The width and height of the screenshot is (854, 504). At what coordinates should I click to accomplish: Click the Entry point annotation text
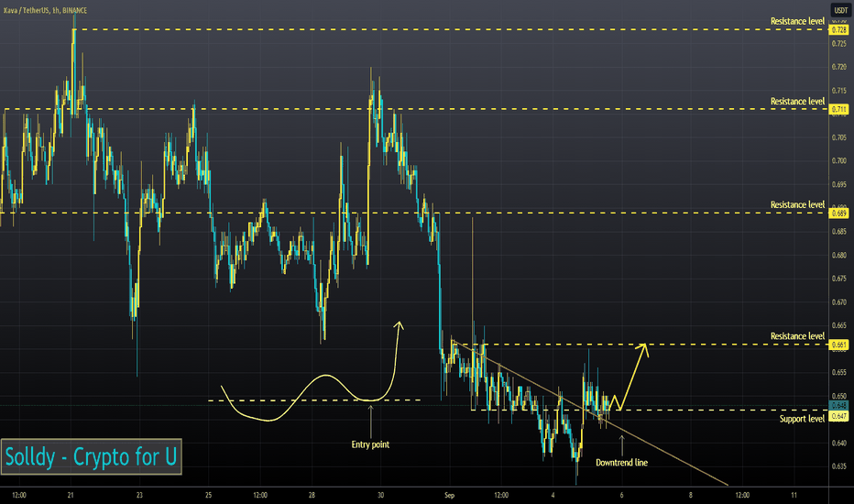370,444
